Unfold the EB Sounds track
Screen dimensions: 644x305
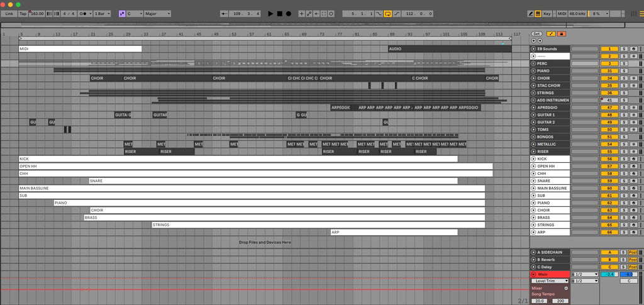533,49
